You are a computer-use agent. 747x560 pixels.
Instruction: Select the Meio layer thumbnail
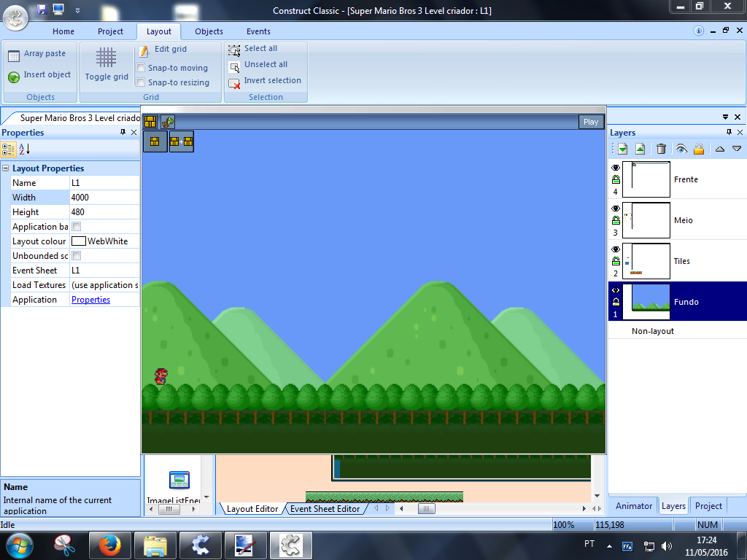[646, 220]
